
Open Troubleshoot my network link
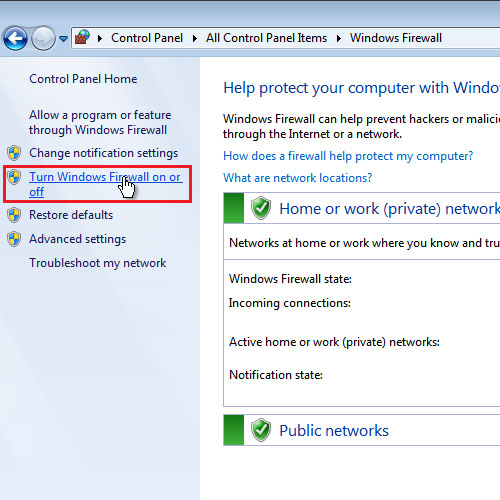(98, 263)
